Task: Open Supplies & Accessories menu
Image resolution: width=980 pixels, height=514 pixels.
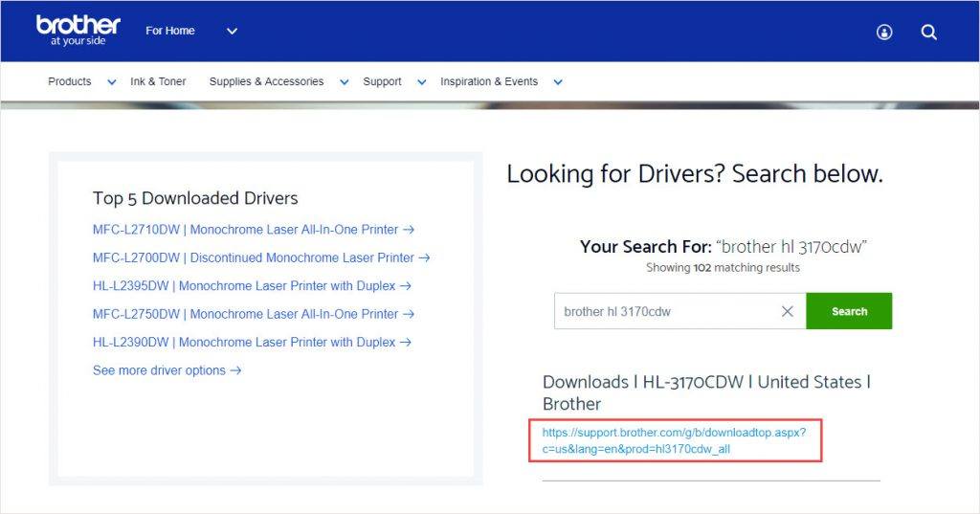Action: tap(266, 81)
